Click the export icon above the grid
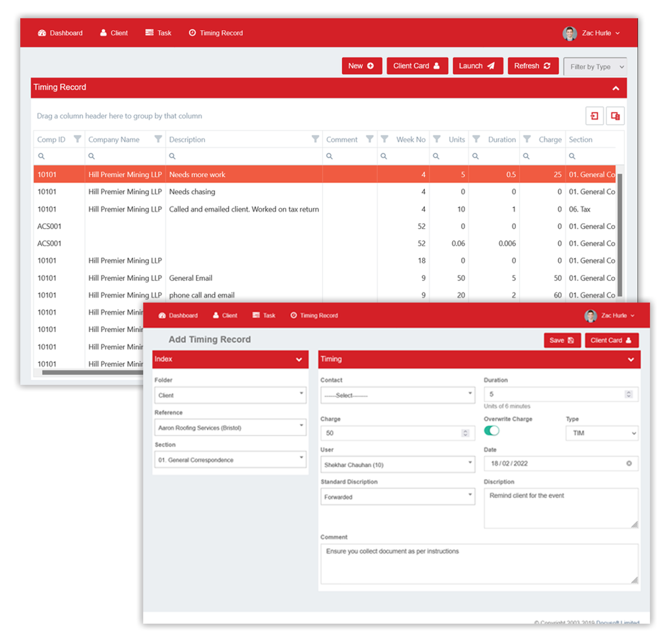Viewport: 662px width, 644px height. [594, 116]
